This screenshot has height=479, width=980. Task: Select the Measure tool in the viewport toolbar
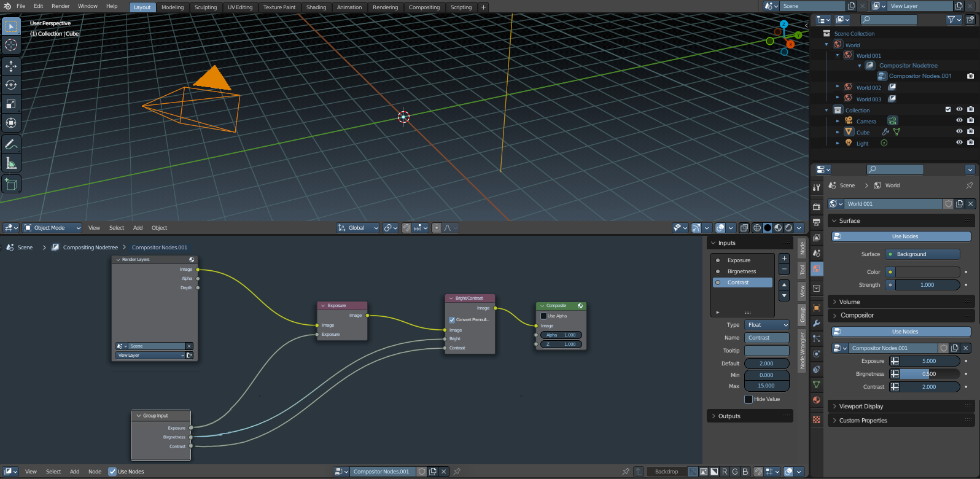click(11, 163)
